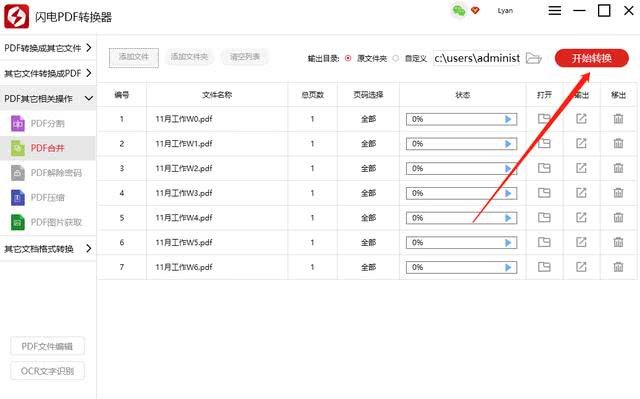Expand PDF转换成其它文件 section
This screenshot has height=399, width=640.
click(x=48, y=48)
